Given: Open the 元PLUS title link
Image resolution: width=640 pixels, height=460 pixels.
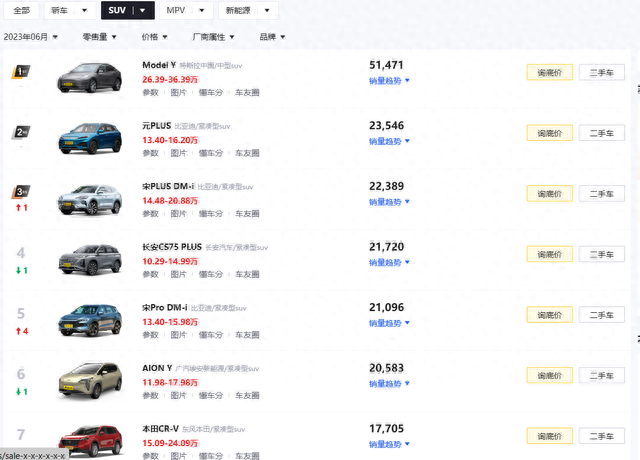Looking at the screenshot, I should click(157, 126).
